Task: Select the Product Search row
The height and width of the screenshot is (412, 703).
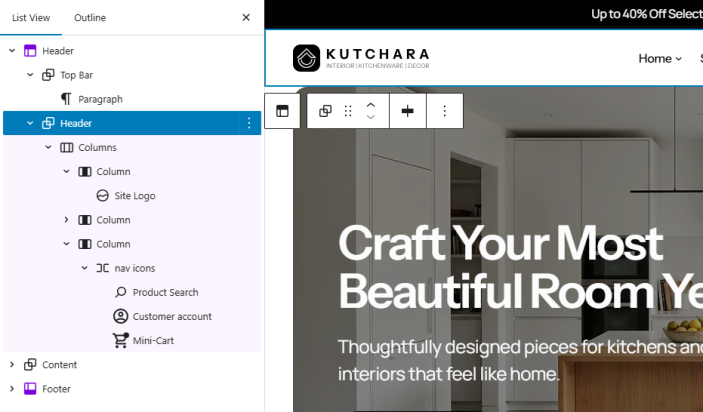Action: point(132,292)
